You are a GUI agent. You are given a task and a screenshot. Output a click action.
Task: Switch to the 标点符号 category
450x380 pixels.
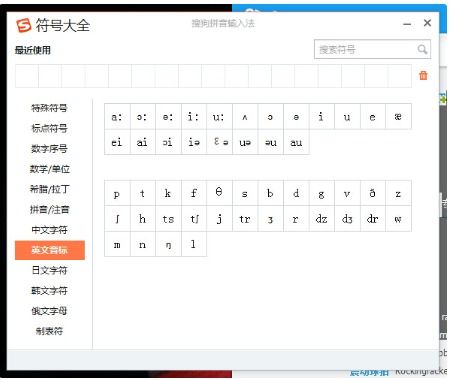click(x=49, y=128)
